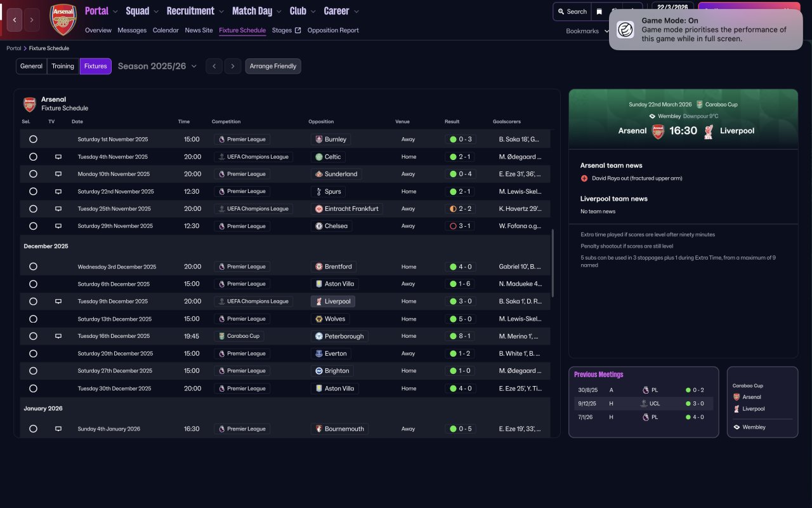Click the Wembley stadium icon in the match preview
This screenshot has width=812, height=508.
[652, 116]
